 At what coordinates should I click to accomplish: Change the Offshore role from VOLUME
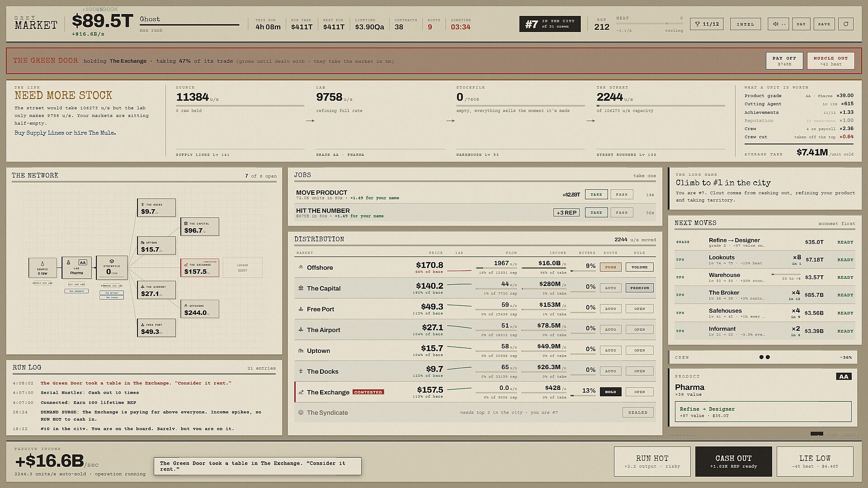[x=639, y=267]
